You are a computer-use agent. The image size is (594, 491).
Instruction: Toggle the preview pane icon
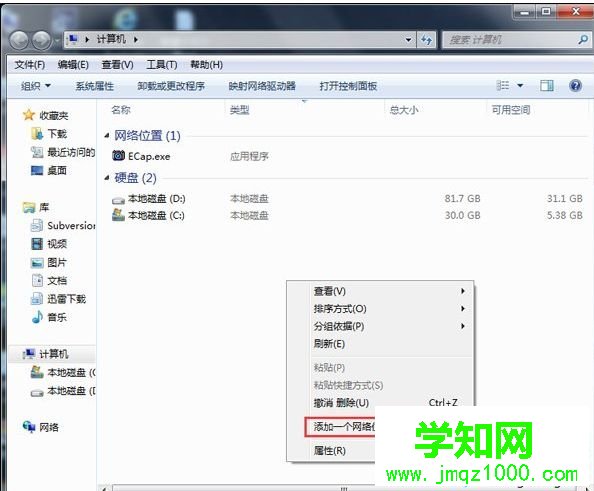tap(547, 86)
